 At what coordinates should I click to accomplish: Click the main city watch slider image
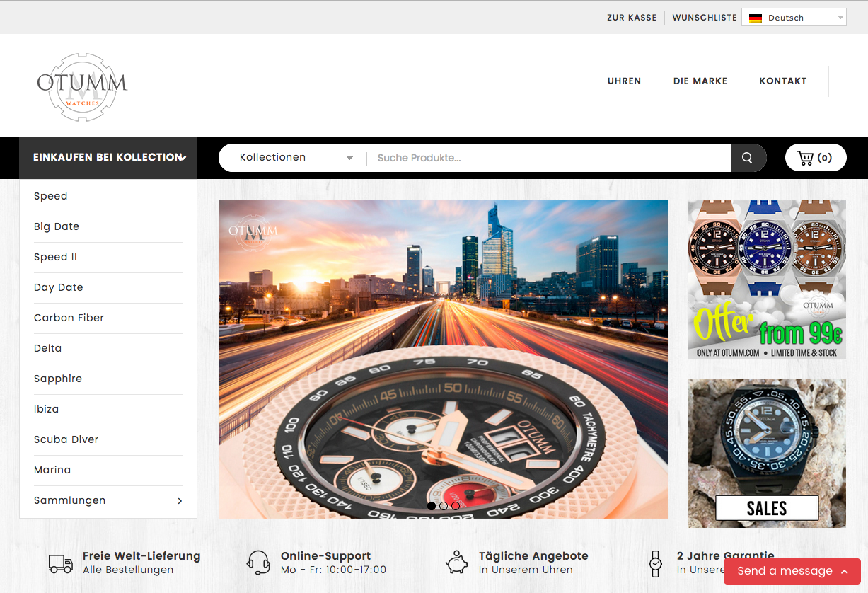coord(443,359)
